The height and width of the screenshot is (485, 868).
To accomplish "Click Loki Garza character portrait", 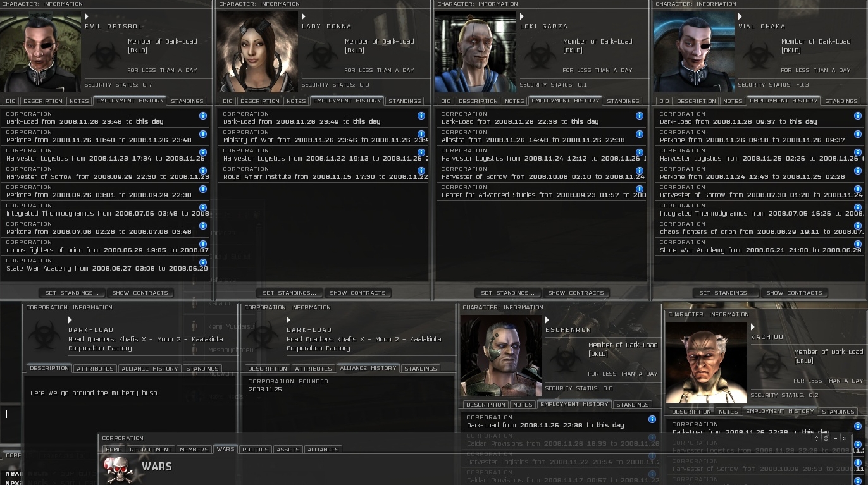I will pyautogui.click(x=476, y=52).
